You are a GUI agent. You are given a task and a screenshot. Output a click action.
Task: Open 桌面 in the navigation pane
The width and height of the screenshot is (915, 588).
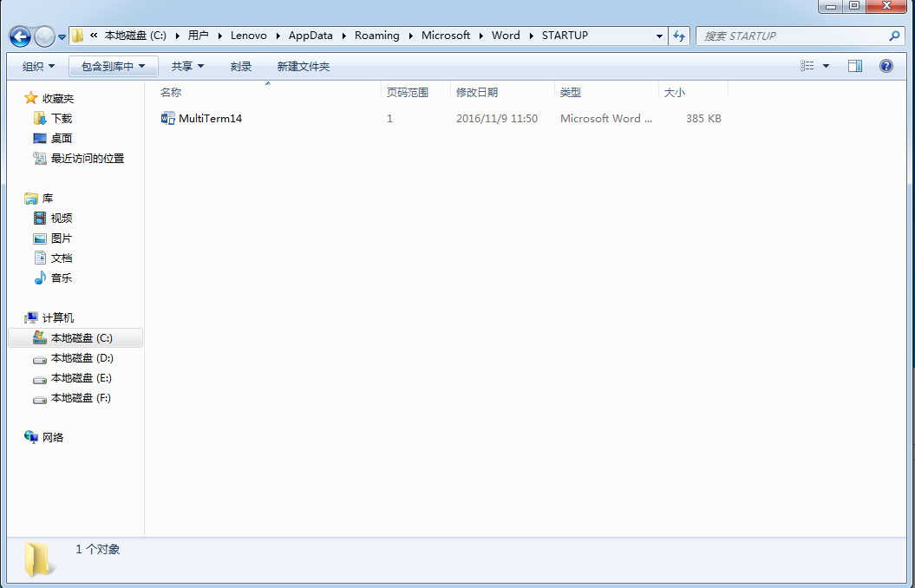(62, 139)
